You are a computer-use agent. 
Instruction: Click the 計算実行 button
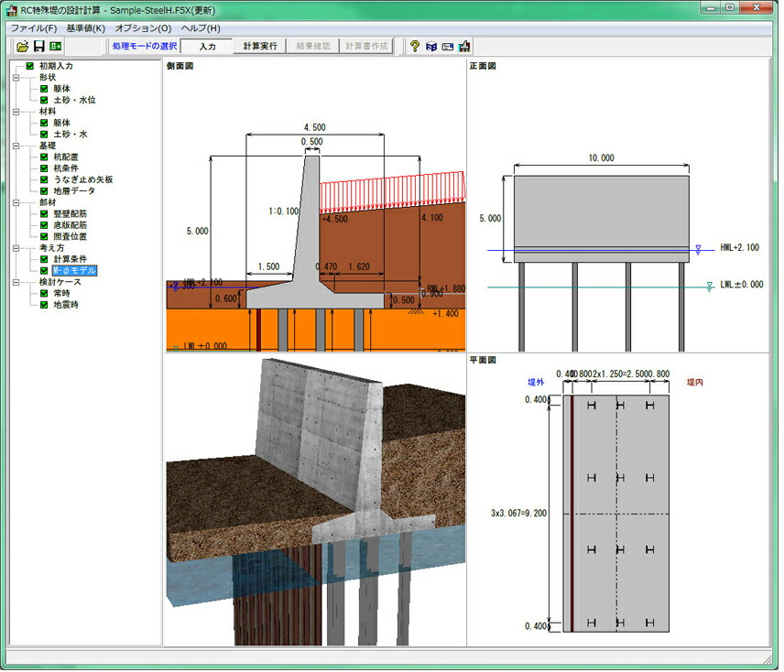point(260,46)
